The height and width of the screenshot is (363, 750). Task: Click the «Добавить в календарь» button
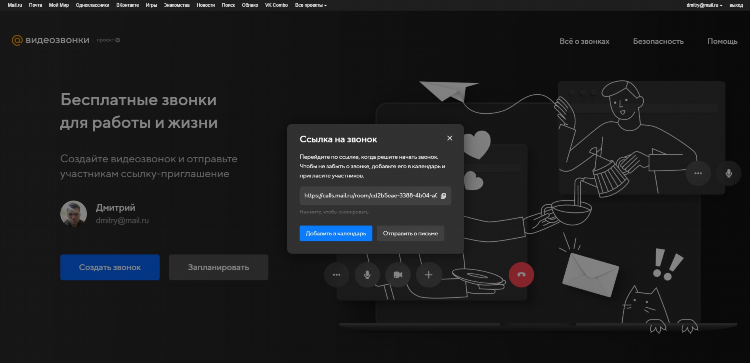click(x=336, y=233)
